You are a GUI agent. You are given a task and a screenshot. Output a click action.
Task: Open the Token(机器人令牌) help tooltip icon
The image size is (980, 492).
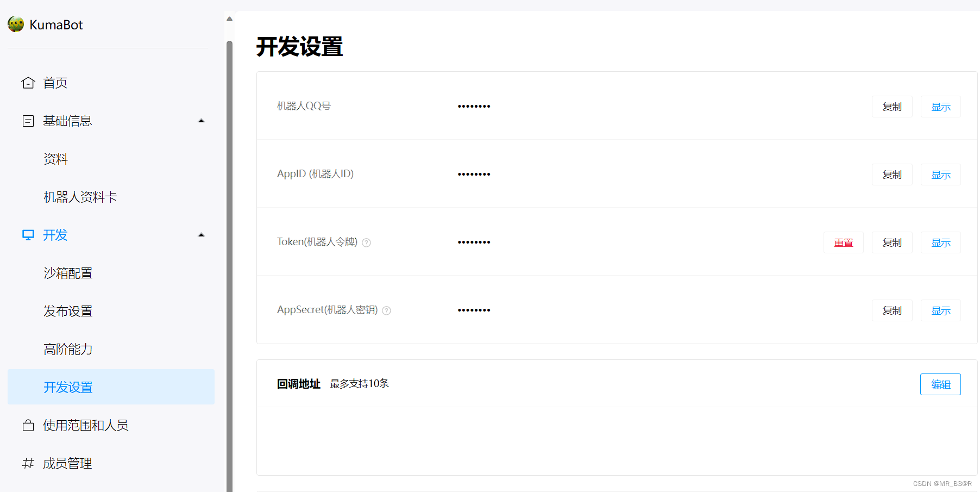[x=366, y=242]
